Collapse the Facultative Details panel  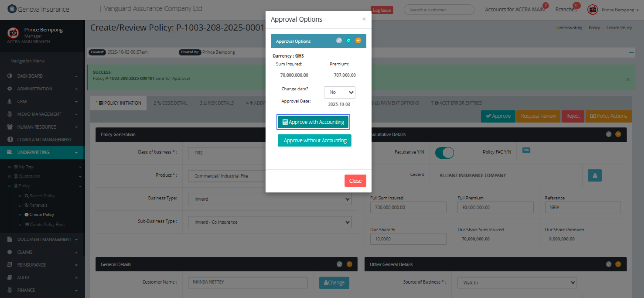[618, 134]
